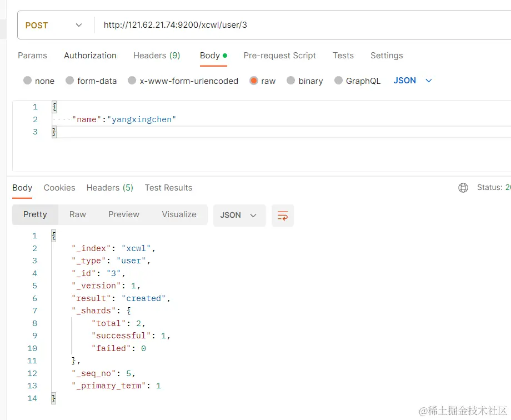Click the "_type" key in response
Image resolution: width=511 pixels, height=420 pixels.
89,261
